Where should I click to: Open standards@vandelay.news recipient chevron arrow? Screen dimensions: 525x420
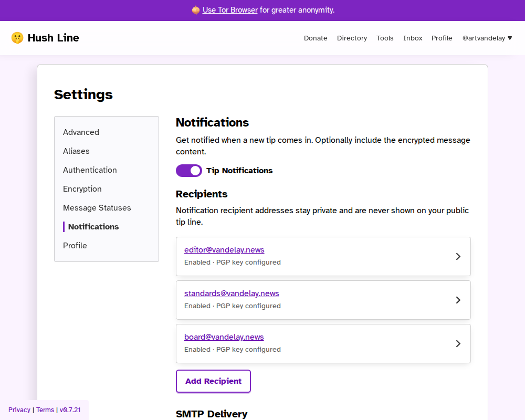pos(458,300)
